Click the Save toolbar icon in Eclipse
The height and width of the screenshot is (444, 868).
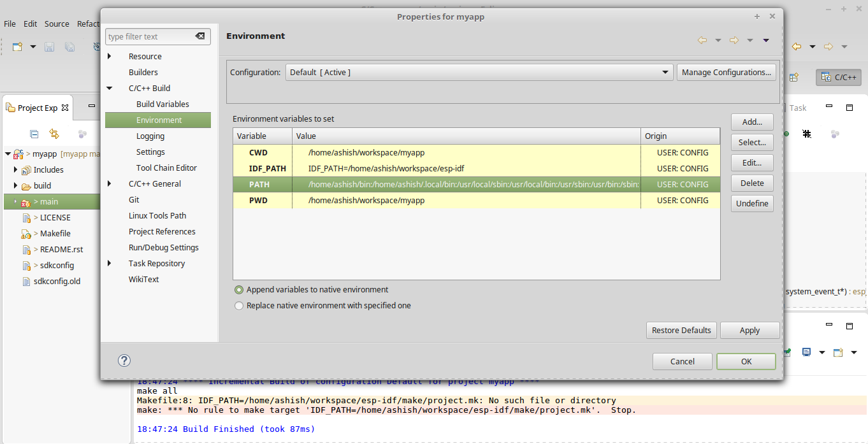coord(50,47)
